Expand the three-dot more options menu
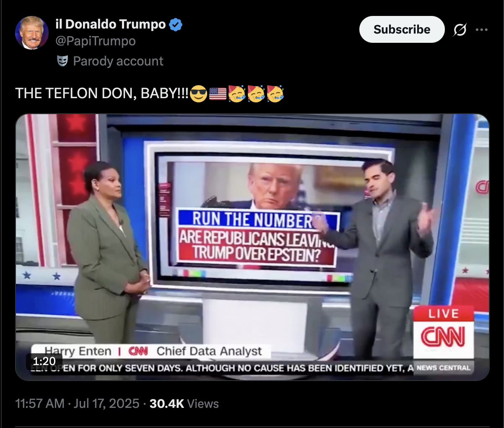This screenshot has width=504, height=428. tap(482, 30)
